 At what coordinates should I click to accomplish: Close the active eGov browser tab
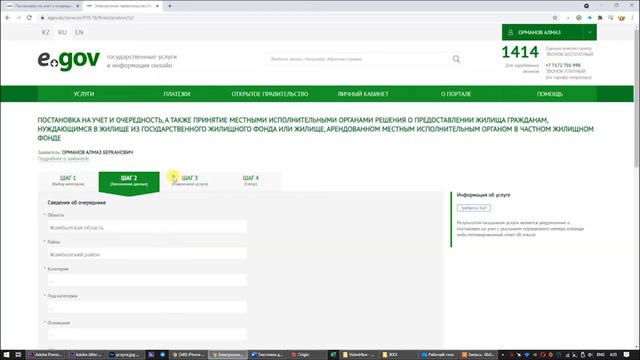157,6
